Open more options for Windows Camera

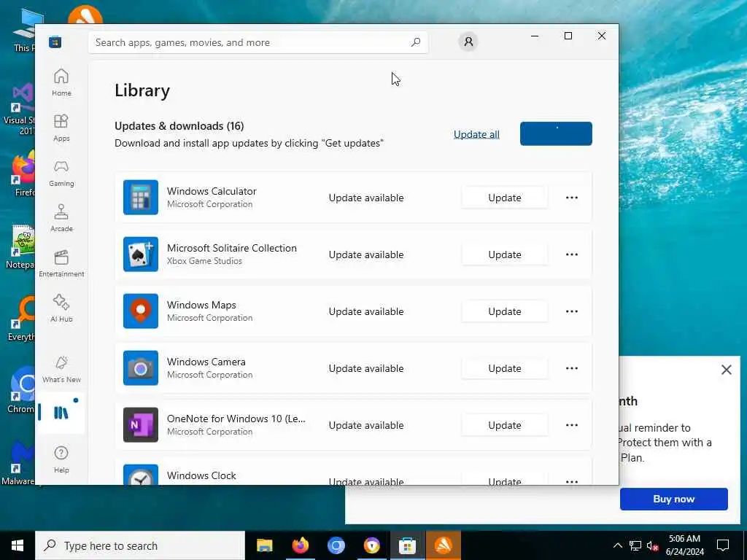click(572, 368)
